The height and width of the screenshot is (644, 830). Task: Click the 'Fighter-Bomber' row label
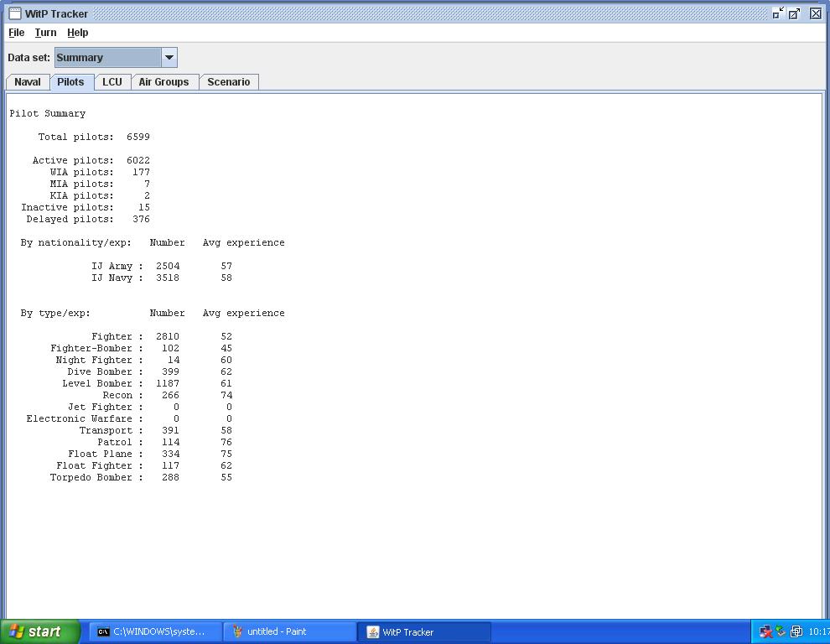pyautogui.click(x=91, y=348)
